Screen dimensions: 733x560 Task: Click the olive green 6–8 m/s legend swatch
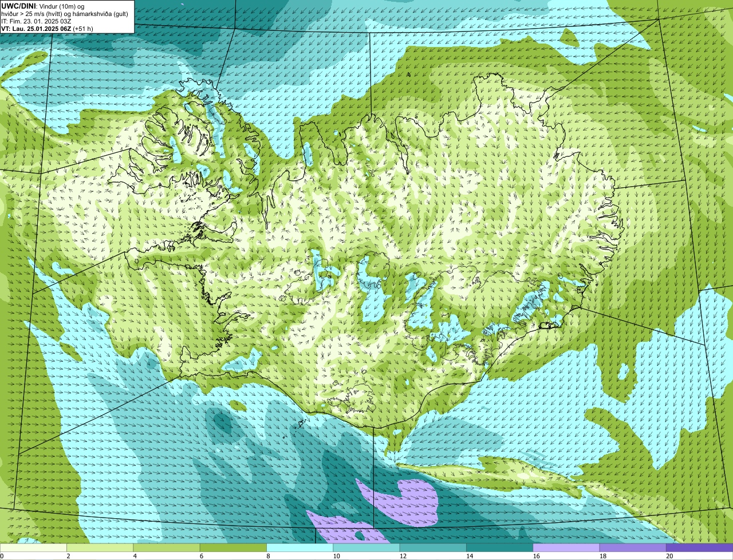tap(233, 547)
